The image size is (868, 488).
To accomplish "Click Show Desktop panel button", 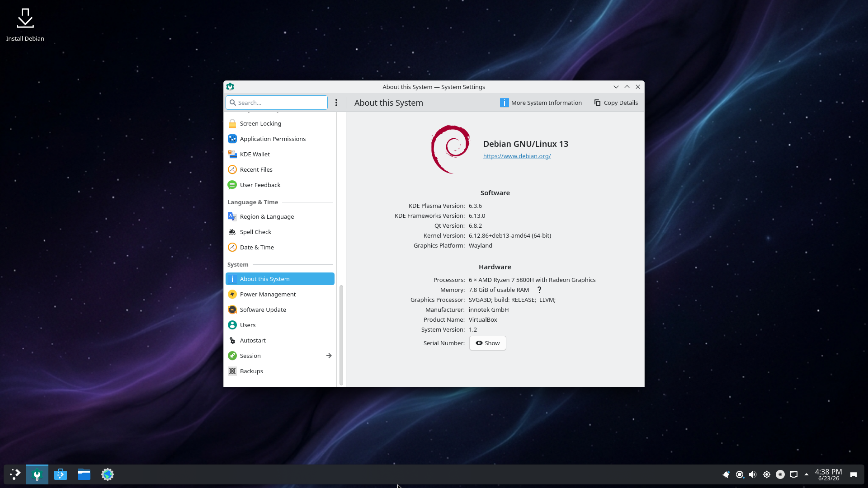I will pos(854,474).
